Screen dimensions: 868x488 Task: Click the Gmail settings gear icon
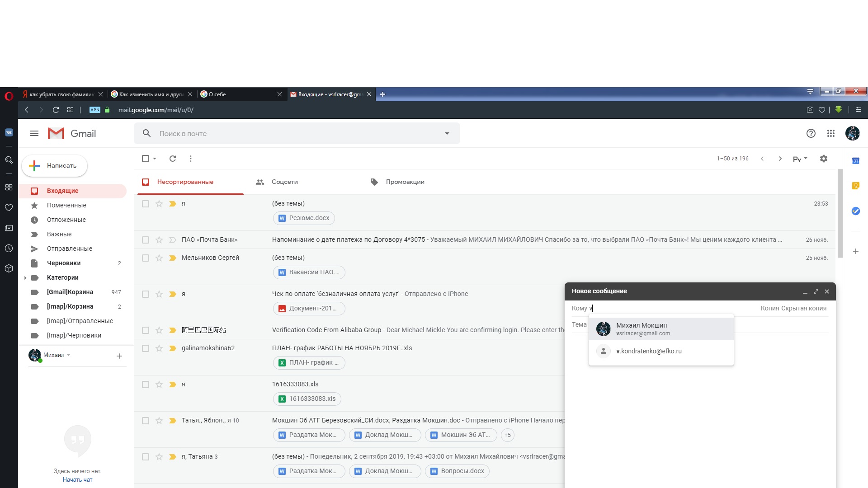pyautogui.click(x=824, y=159)
